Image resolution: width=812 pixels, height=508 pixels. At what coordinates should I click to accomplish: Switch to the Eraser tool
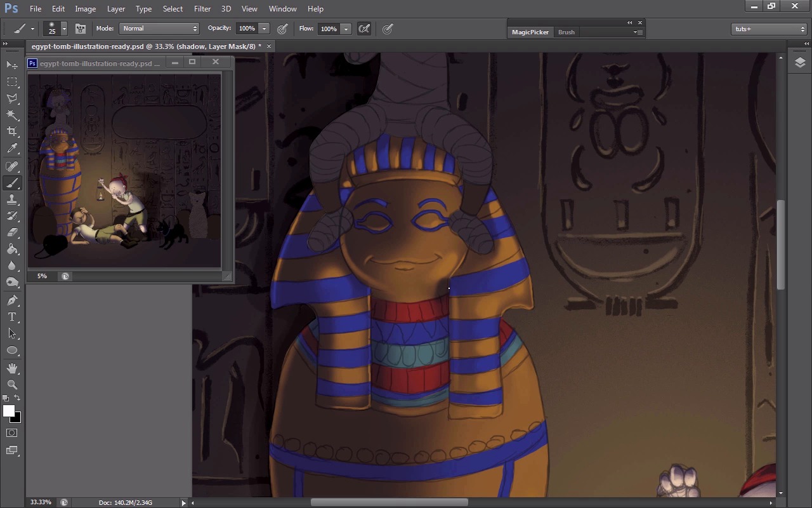coord(12,232)
